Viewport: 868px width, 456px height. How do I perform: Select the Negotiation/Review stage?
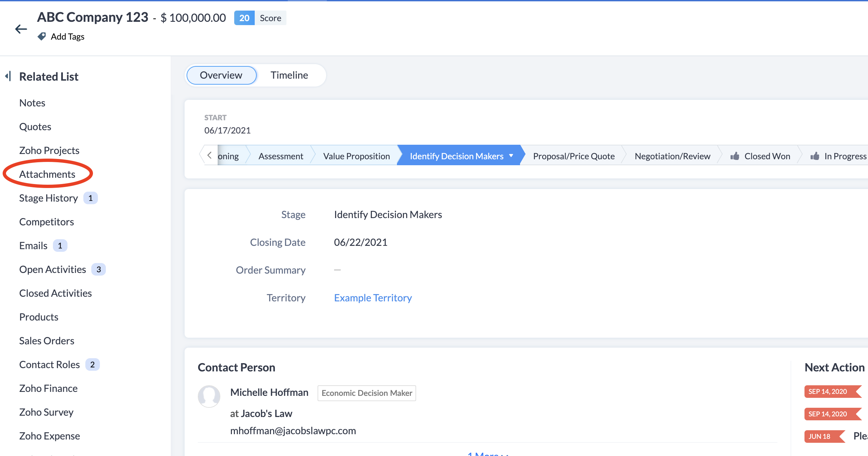pos(672,156)
